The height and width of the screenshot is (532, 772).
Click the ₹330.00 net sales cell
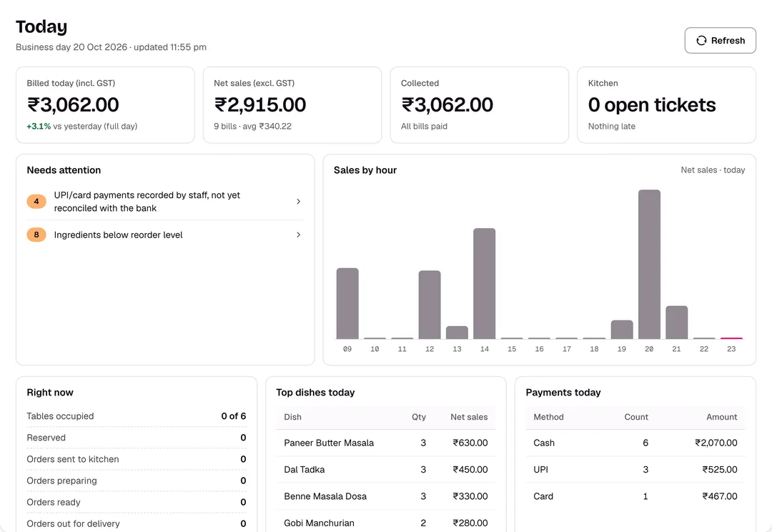tap(470, 496)
